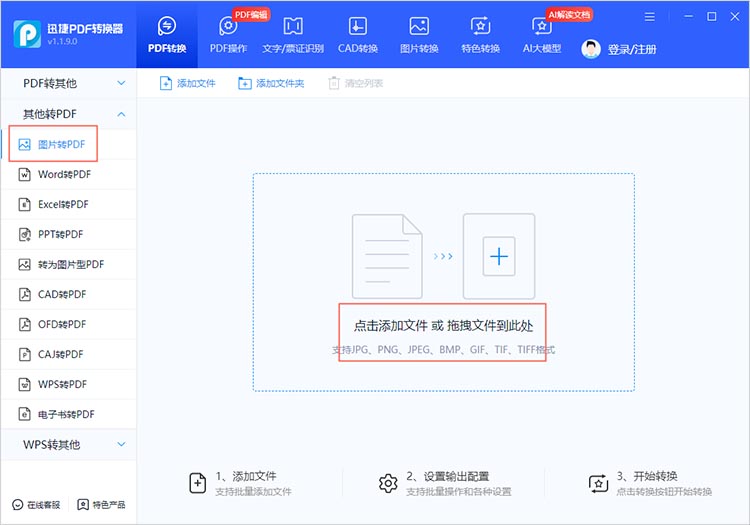
Task: Click the gear icon for 设置输出配置
Action: click(x=388, y=483)
